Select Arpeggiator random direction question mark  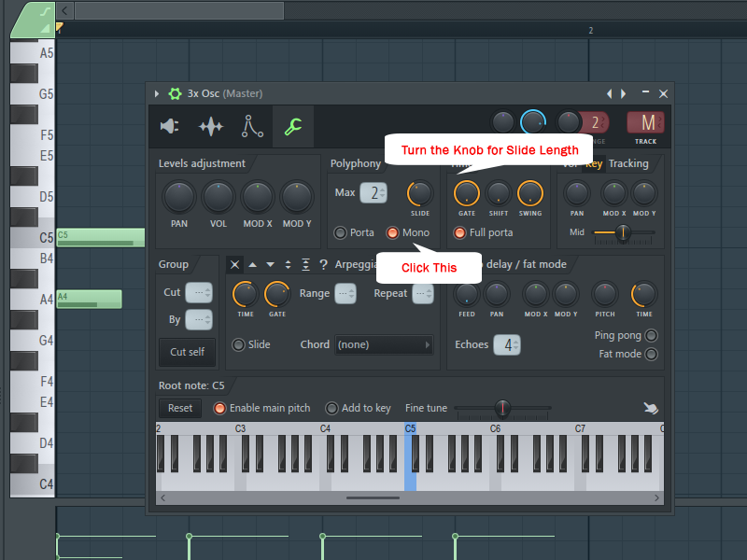323,265
